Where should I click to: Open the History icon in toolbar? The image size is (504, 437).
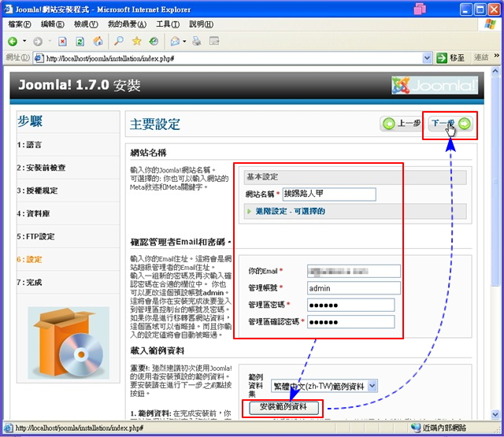[154, 41]
